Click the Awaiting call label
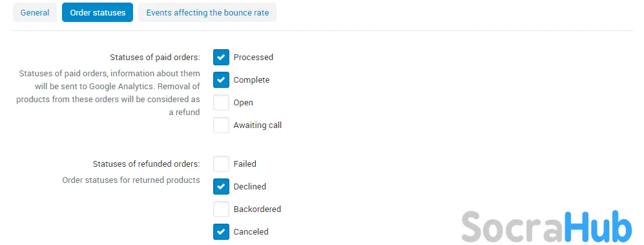 [258, 125]
